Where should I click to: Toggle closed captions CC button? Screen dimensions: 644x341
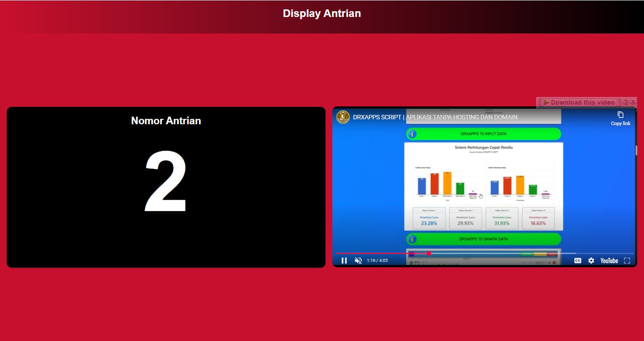click(578, 261)
